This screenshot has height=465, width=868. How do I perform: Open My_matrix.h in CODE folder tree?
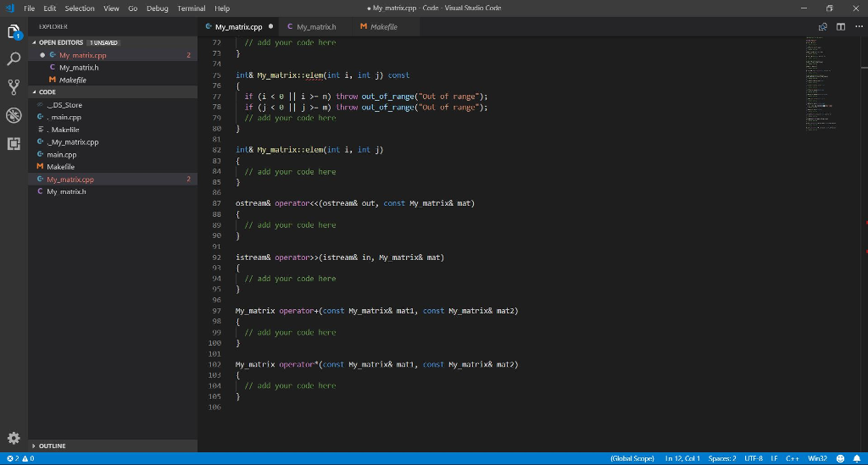click(x=113, y=192)
